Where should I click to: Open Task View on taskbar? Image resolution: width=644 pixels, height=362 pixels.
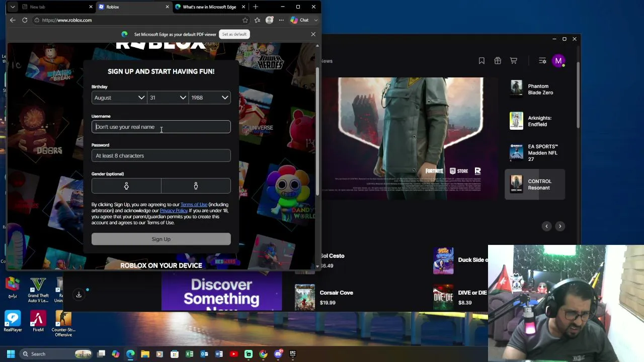(x=101, y=354)
